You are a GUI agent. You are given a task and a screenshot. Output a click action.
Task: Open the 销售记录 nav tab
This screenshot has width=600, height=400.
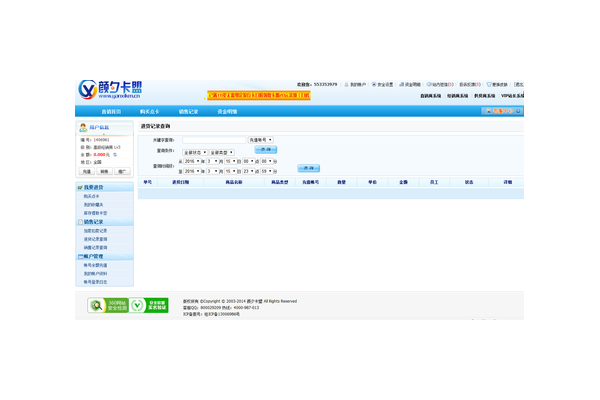[x=188, y=112]
